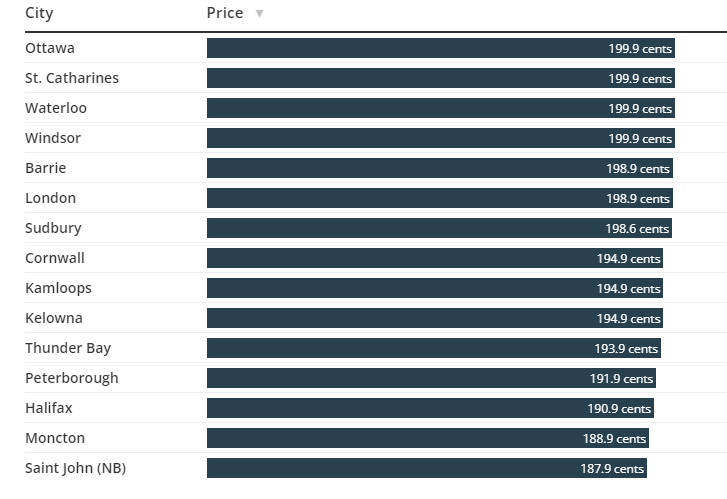Select the Waterloo 199.9 cents bar
Image resolution: width=727 pixels, height=499 pixels.
point(440,108)
